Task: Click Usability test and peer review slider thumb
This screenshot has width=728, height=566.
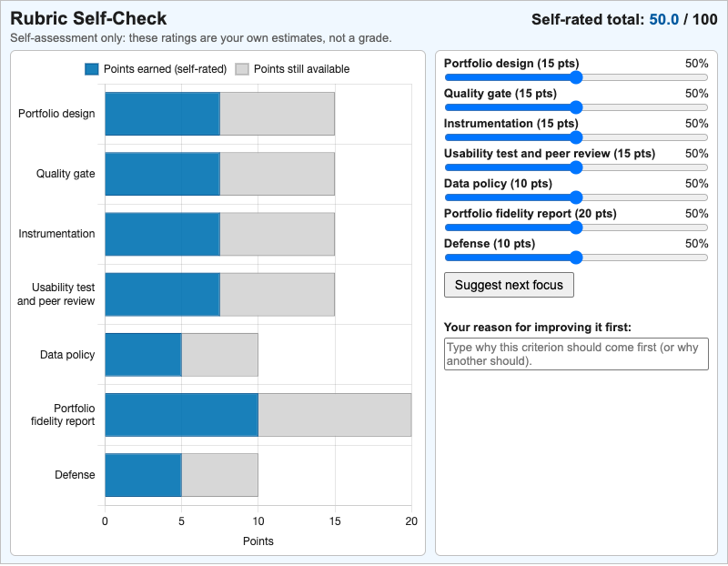Action: [576, 167]
